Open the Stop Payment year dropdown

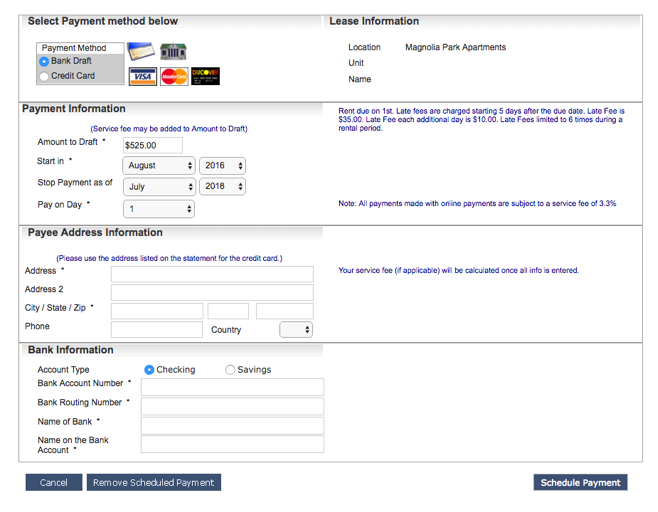pos(222,186)
